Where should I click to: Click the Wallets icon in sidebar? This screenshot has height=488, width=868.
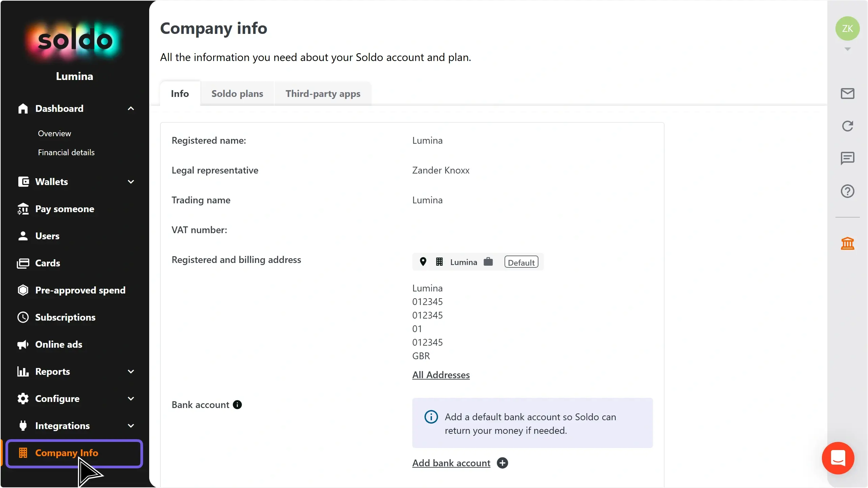[x=23, y=182]
